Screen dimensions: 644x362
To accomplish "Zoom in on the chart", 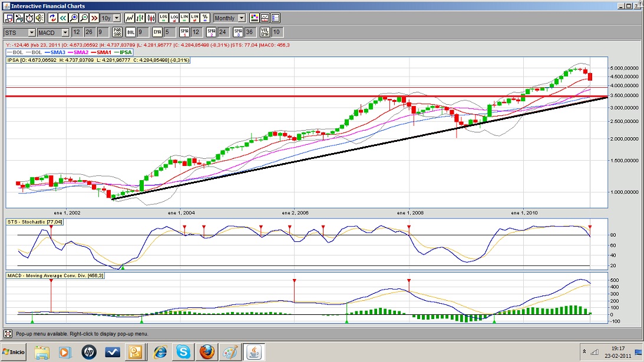I will 74,18.
